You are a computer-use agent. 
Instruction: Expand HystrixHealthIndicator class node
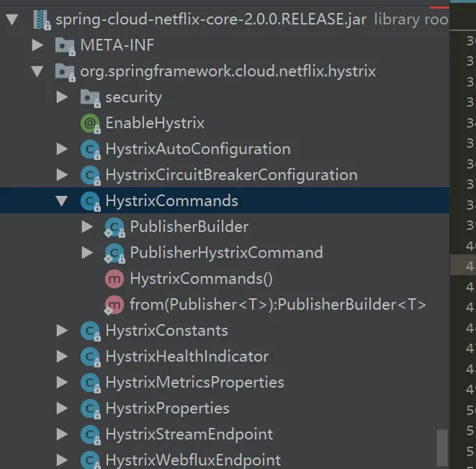62,357
